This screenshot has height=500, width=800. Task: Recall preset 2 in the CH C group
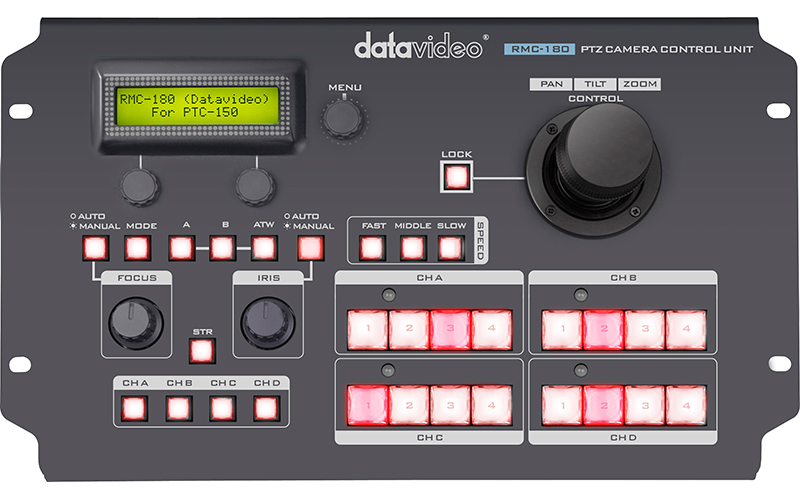[x=409, y=405]
